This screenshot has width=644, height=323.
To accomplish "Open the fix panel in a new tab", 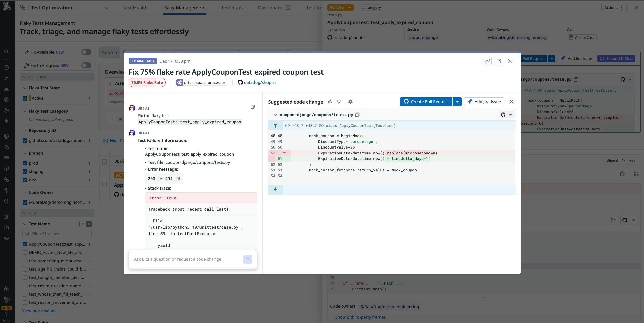I will (x=499, y=61).
